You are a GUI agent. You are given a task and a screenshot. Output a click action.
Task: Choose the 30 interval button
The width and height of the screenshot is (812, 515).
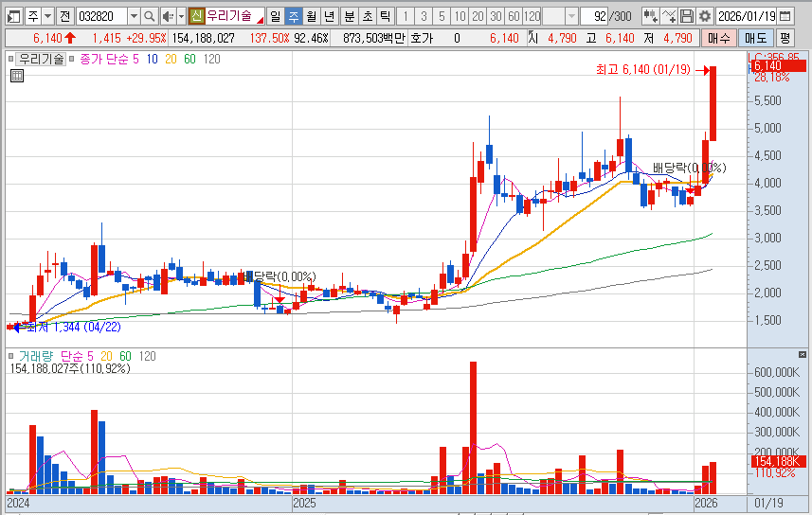[496, 16]
